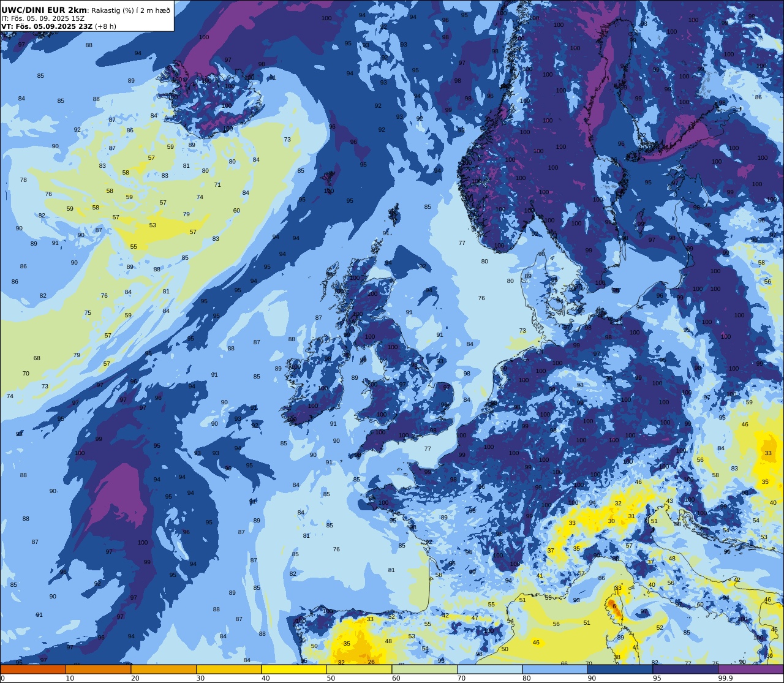Click the map value '26' over Spain
Viewport: 784px width, 683px height.
click(371, 662)
